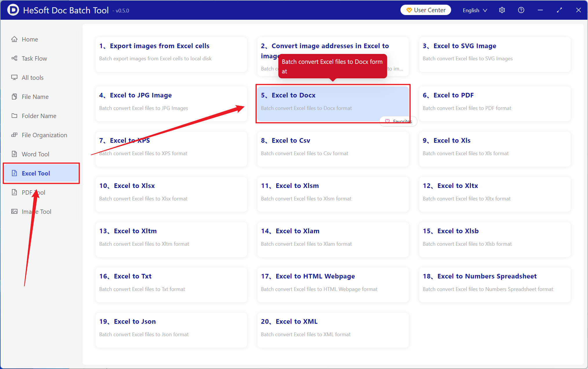The width and height of the screenshot is (588, 369).
Task: Open the Excel to Xlsb tool
Action: click(495, 240)
